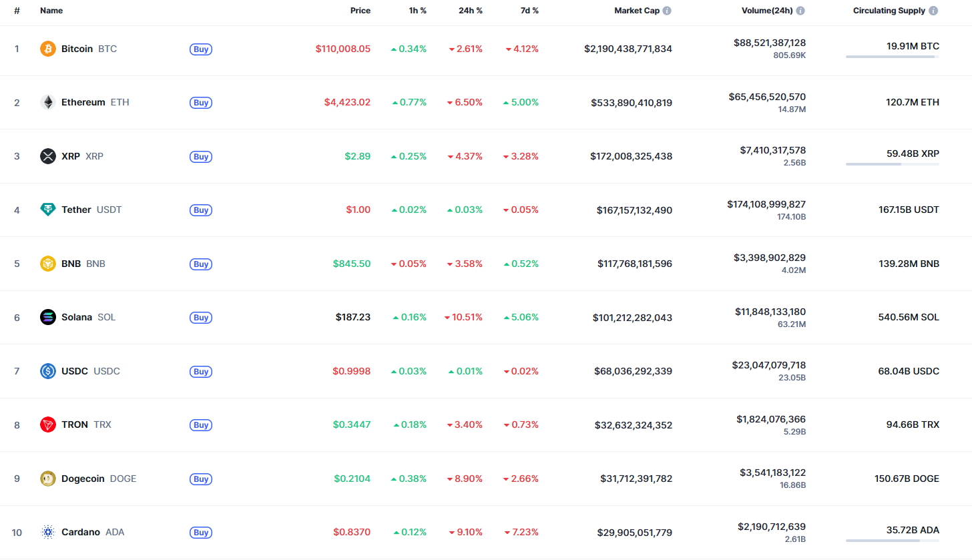
Task: Click Solana's 24h change value 10.51%
Action: click(467, 318)
